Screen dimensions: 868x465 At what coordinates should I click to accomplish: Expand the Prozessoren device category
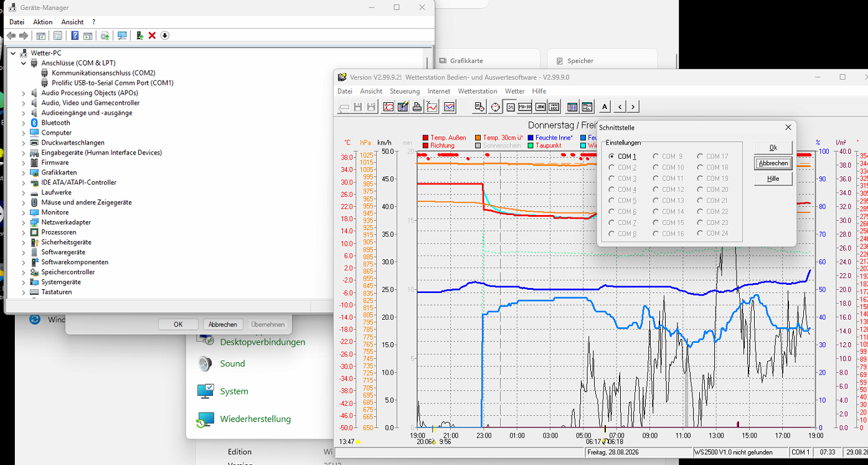pos(24,232)
